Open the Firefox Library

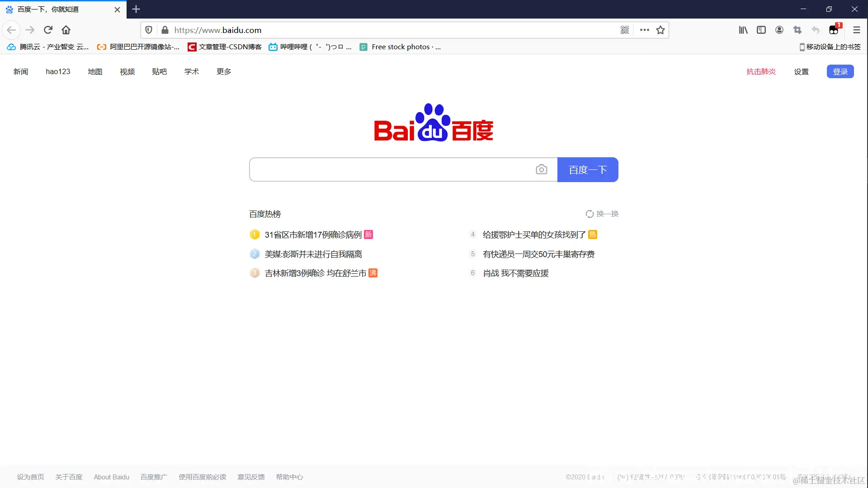[743, 30]
